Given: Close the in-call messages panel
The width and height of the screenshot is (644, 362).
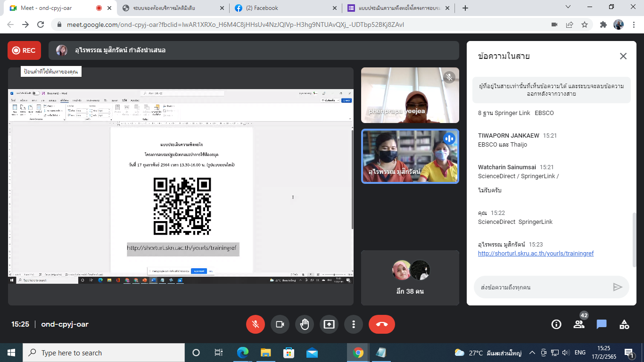Looking at the screenshot, I should pyautogui.click(x=623, y=56).
